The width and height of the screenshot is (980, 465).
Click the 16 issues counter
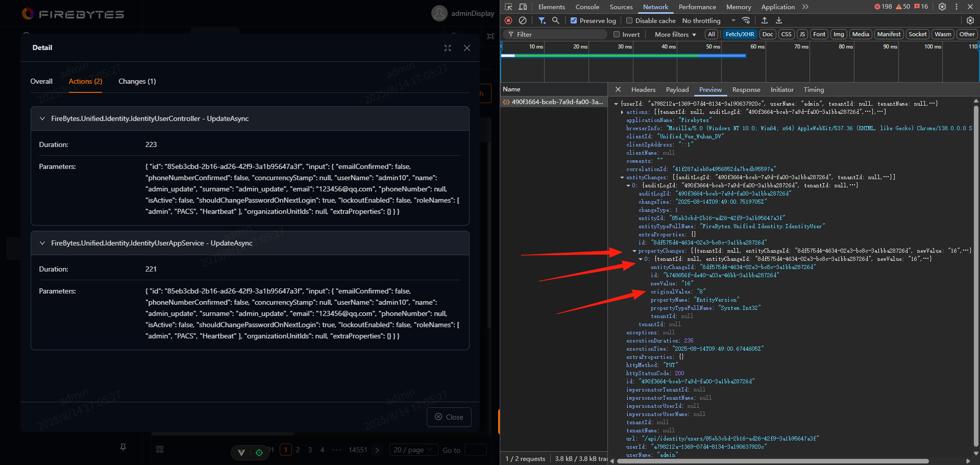point(921,7)
